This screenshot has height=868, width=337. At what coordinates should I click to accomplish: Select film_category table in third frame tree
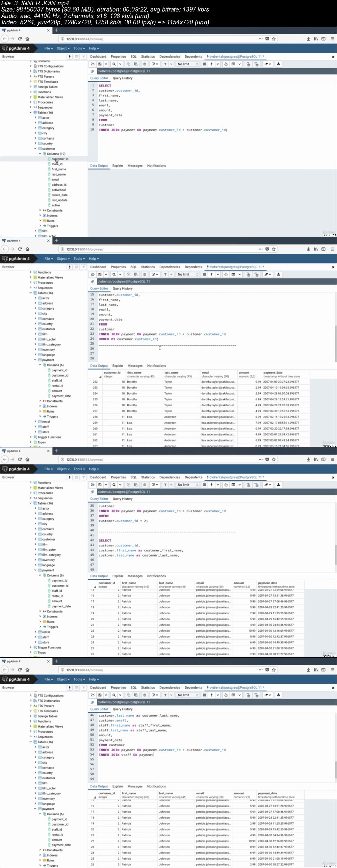pyautogui.click(x=51, y=555)
